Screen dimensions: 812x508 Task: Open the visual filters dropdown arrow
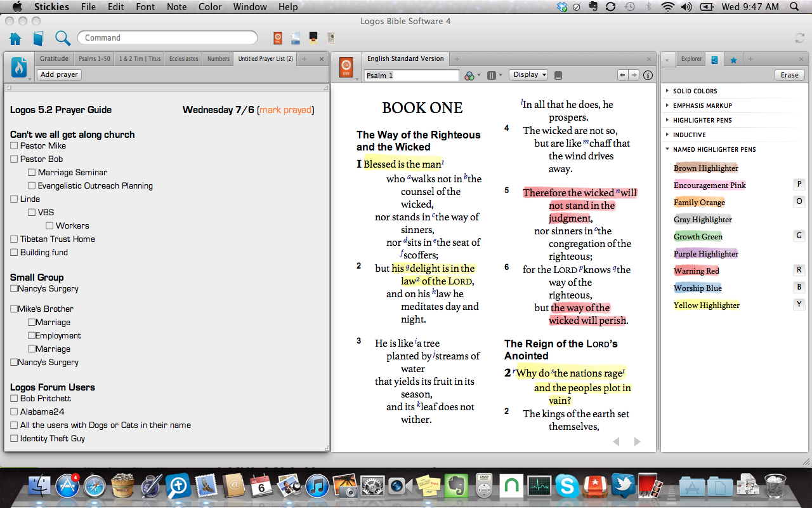pos(479,75)
